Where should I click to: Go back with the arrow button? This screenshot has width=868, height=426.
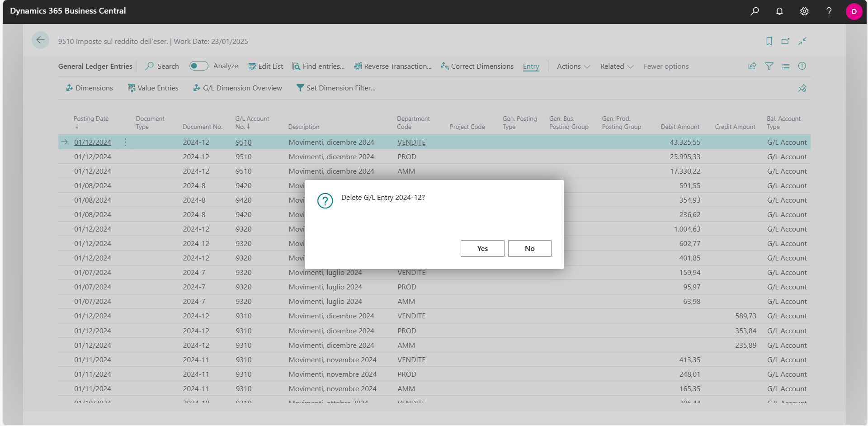pyautogui.click(x=40, y=40)
